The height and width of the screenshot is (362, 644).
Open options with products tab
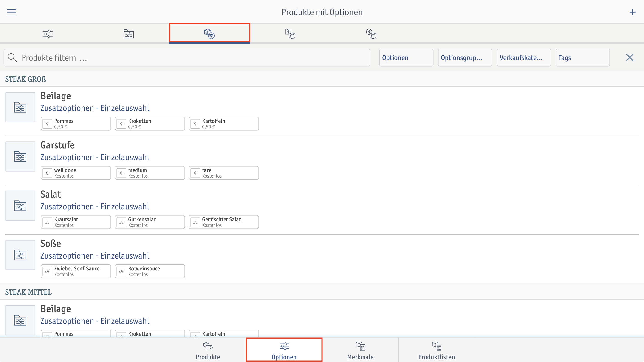371,34
